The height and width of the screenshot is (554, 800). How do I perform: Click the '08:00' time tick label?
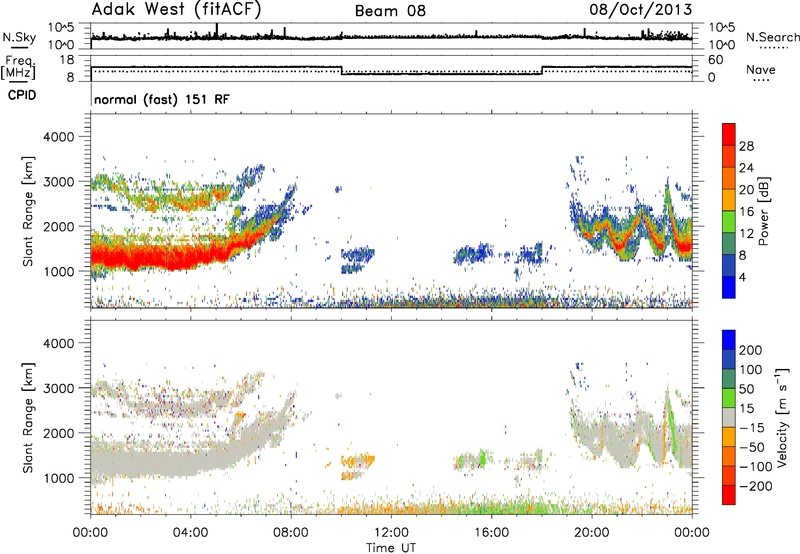point(291,533)
